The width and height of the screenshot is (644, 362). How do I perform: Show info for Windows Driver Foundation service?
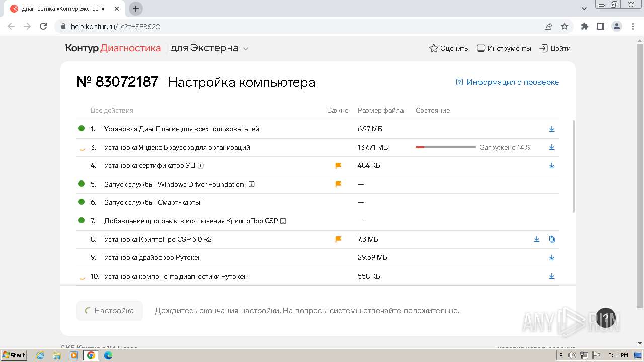(252, 184)
